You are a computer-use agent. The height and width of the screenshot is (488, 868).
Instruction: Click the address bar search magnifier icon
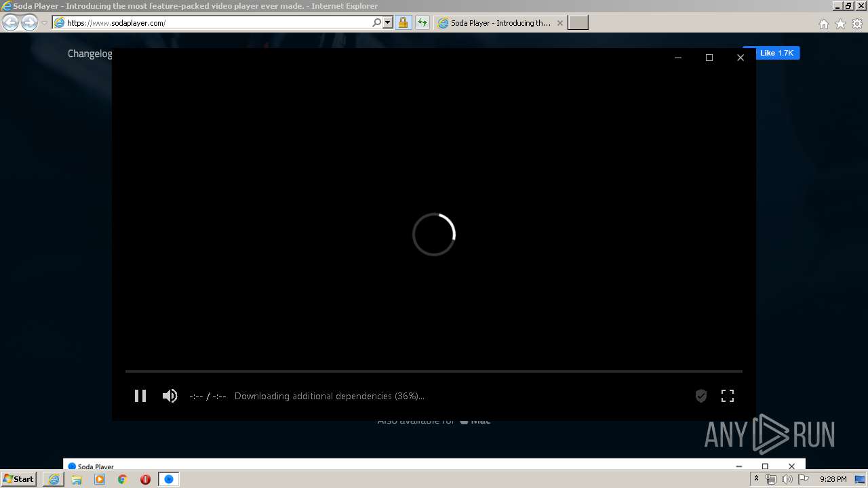tap(377, 22)
